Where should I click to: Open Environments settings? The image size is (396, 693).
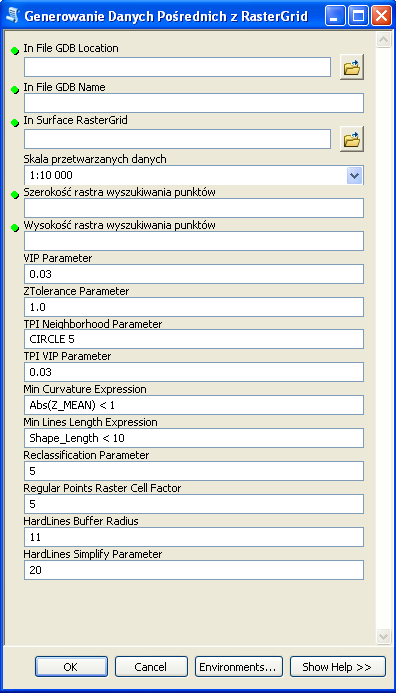[x=239, y=666]
